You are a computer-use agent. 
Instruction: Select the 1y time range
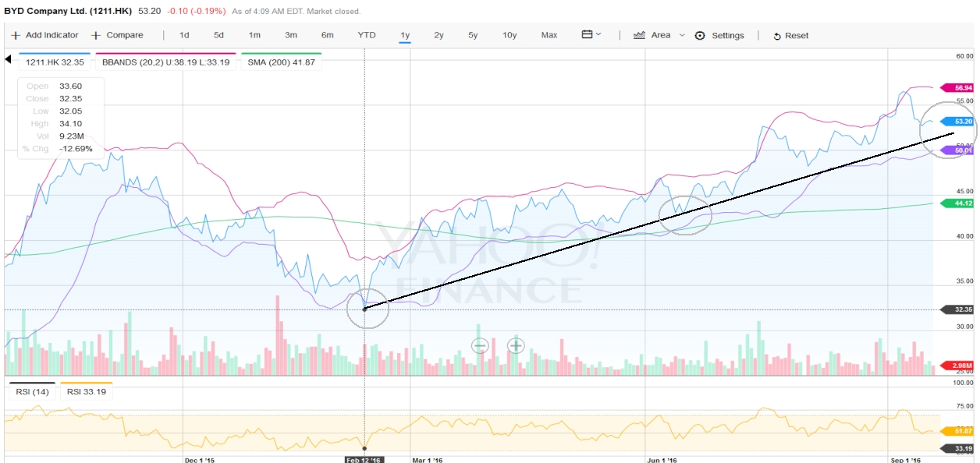(405, 35)
